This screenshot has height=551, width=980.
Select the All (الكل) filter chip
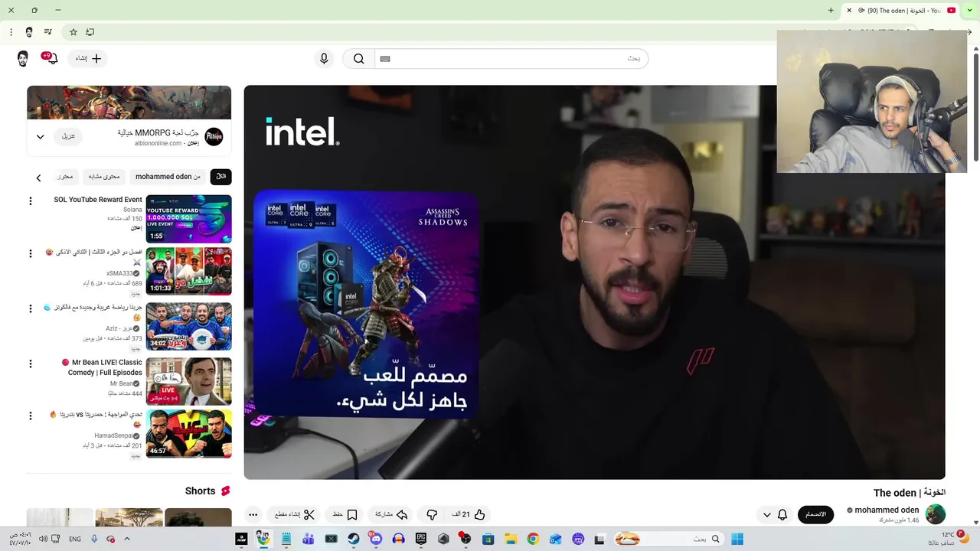(x=220, y=177)
